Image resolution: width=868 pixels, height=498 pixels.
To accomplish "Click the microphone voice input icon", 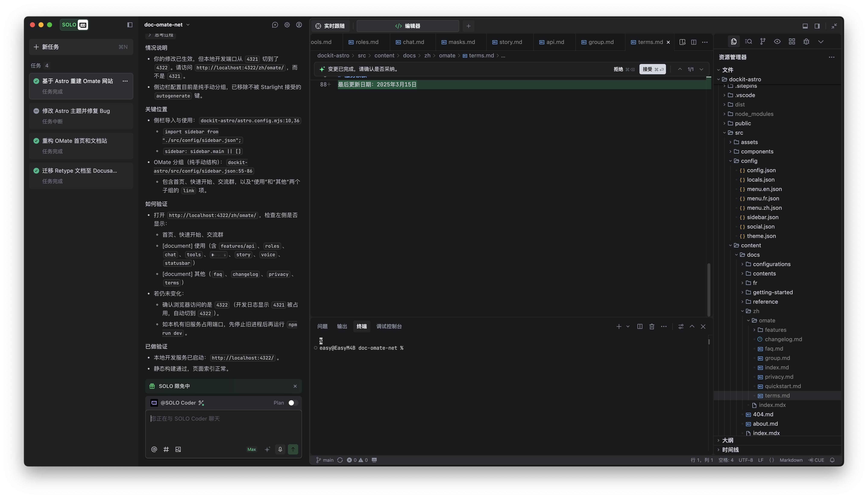I will (280, 449).
